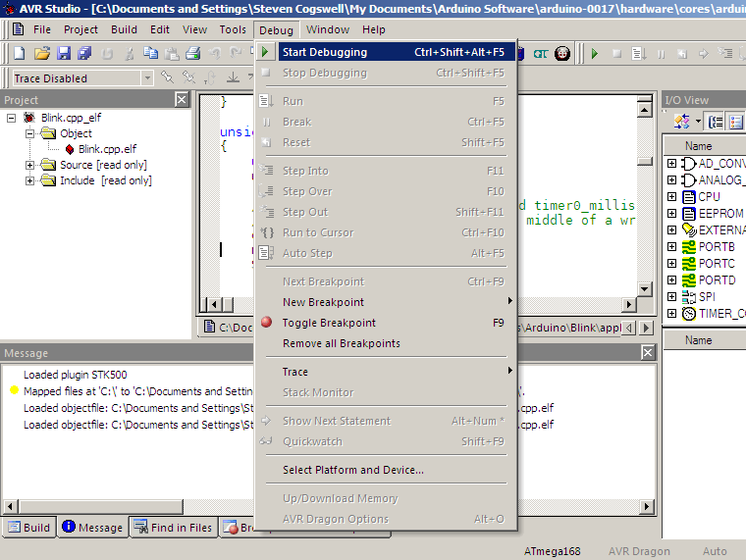
Task: Click the Print toolbar icon
Action: [193, 53]
